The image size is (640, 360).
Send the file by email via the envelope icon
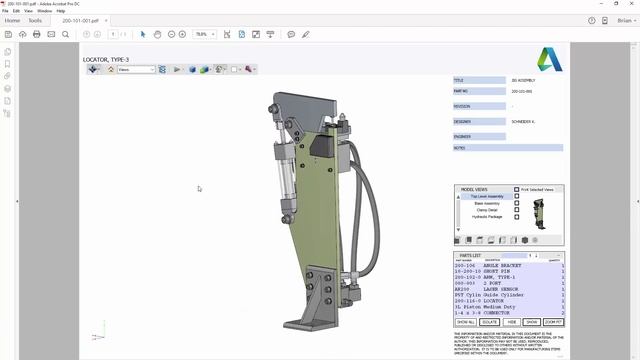pyautogui.click(x=51, y=34)
